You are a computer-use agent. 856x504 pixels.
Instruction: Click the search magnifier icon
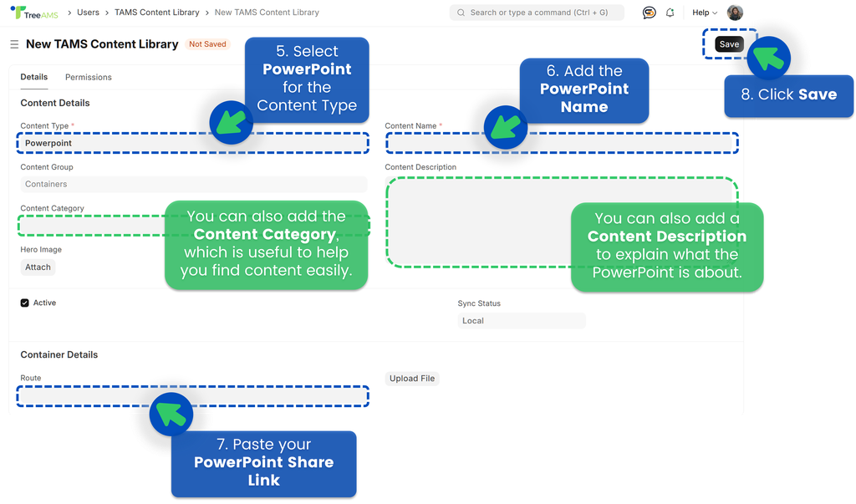tap(461, 13)
